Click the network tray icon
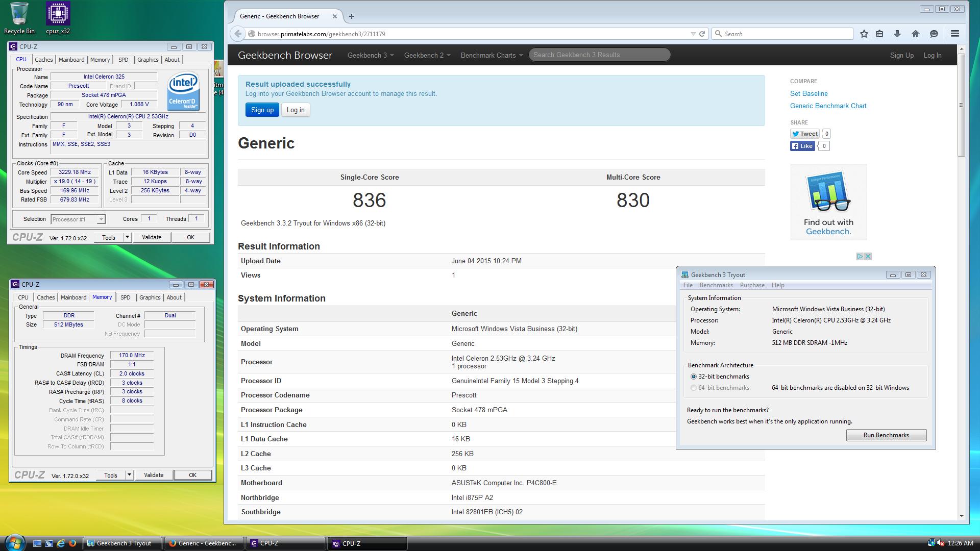 [931, 543]
